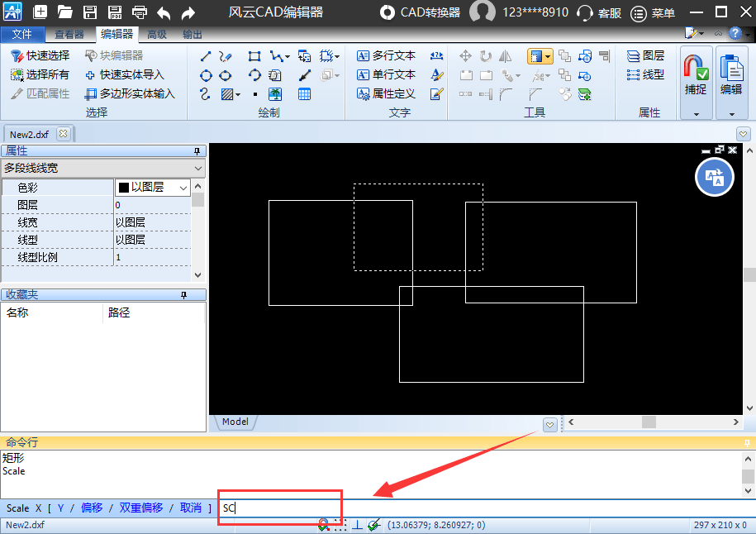Click the Quick Select (快速选择) tool

tap(40, 55)
